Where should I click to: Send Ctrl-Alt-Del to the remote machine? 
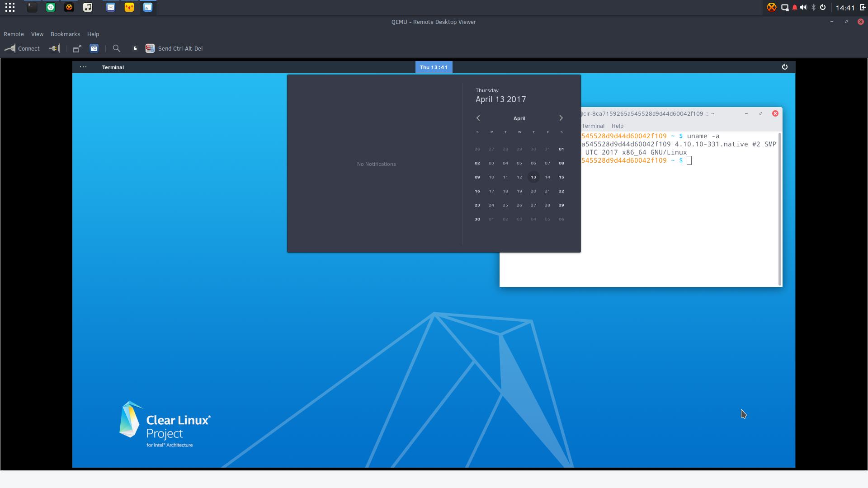tap(174, 48)
